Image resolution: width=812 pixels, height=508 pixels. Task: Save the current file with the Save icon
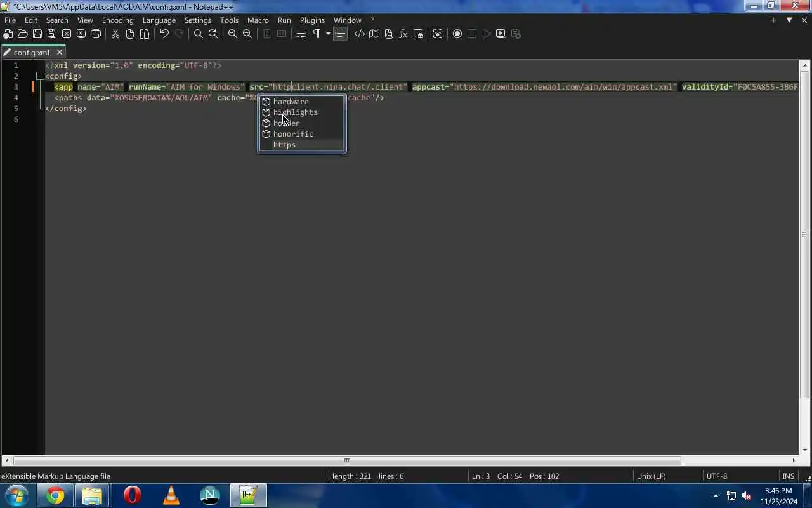click(x=37, y=34)
